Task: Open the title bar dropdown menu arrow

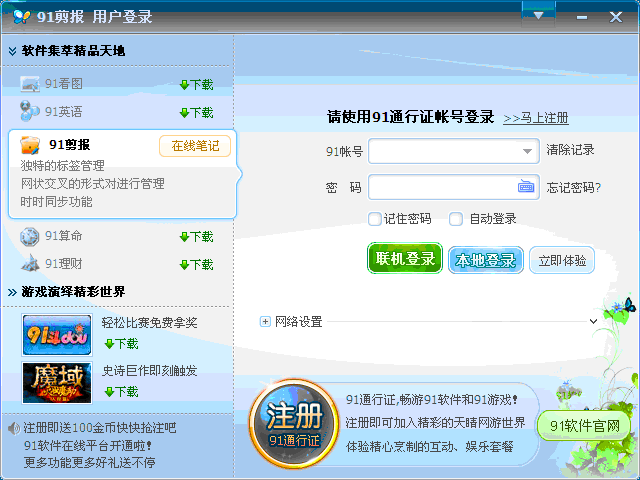Action: (538, 16)
